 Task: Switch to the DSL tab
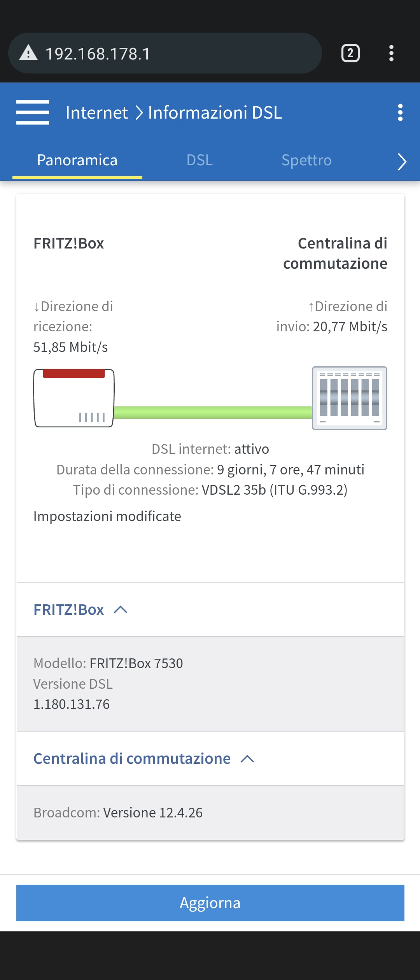[x=199, y=160]
